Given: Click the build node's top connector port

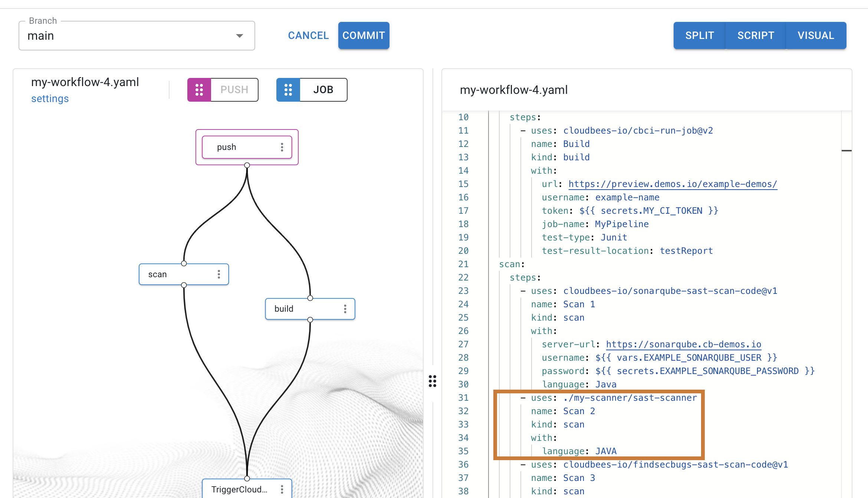Looking at the screenshot, I should (310, 298).
